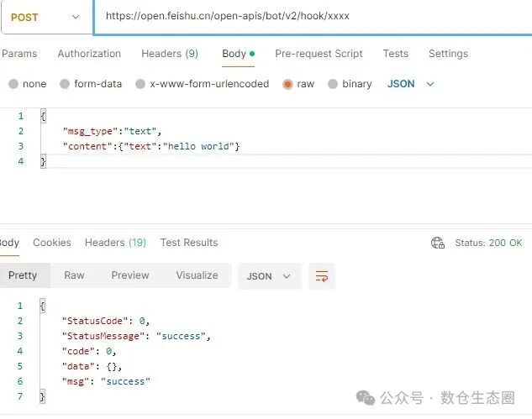Go to request Headers (9) tab
532x419 pixels.
point(170,54)
